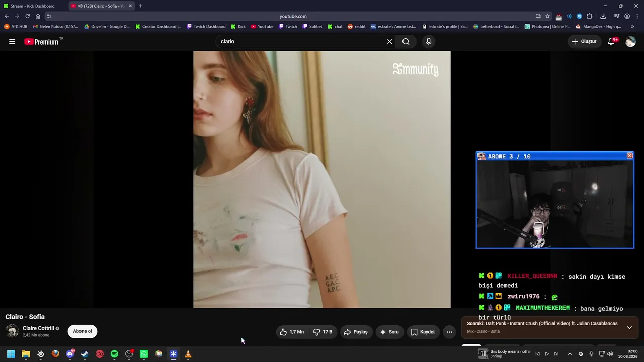
Task: Open a new browser tab
Action: [x=141, y=6]
